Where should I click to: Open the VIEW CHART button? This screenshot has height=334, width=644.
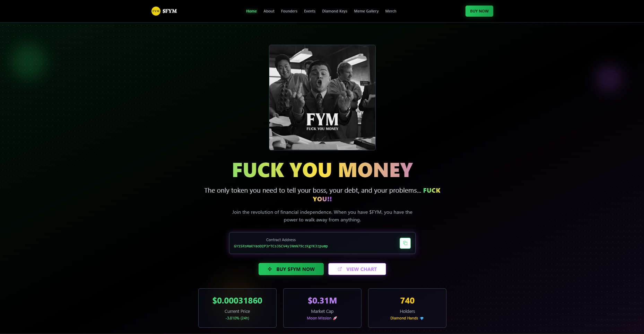[357, 269]
